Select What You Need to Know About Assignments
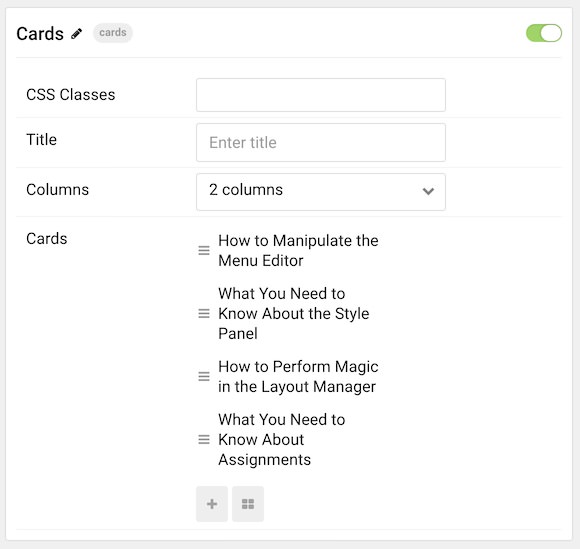 [281, 439]
